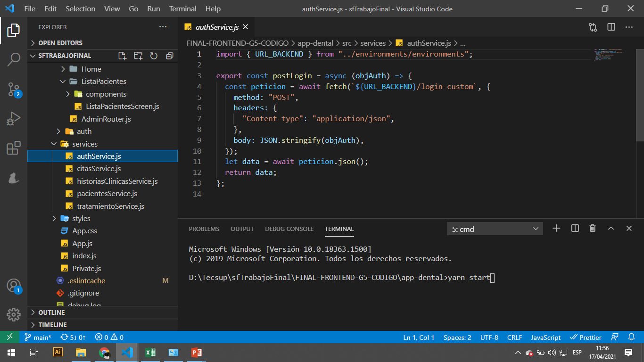The width and height of the screenshot is (644, 362).
Task: Select the JavaScript language mode indicator
Action: (545, 337)
